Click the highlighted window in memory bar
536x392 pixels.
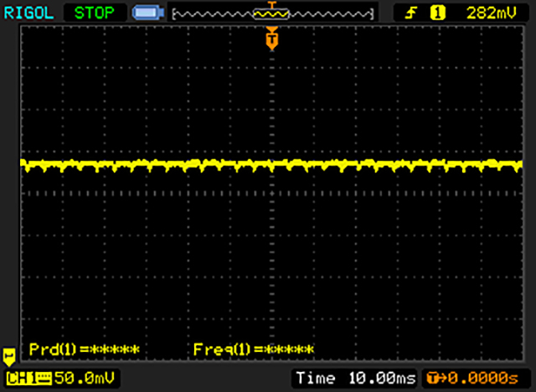(x=271, y=13)
